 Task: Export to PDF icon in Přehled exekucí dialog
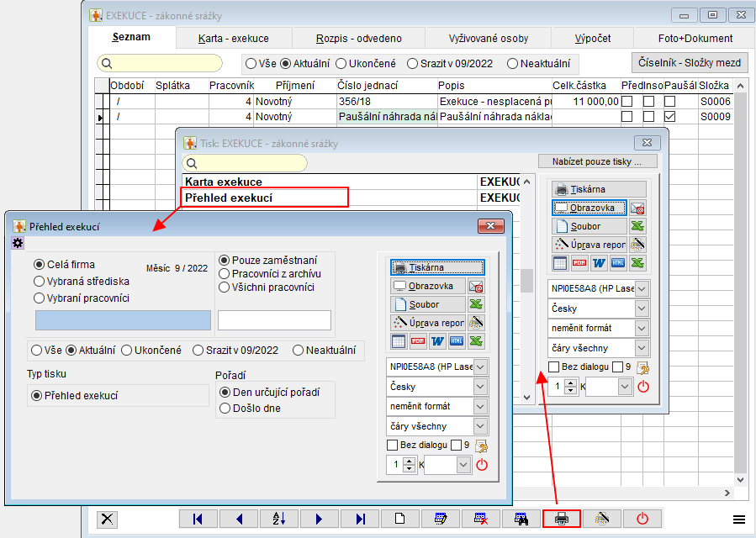pos(418,341)
